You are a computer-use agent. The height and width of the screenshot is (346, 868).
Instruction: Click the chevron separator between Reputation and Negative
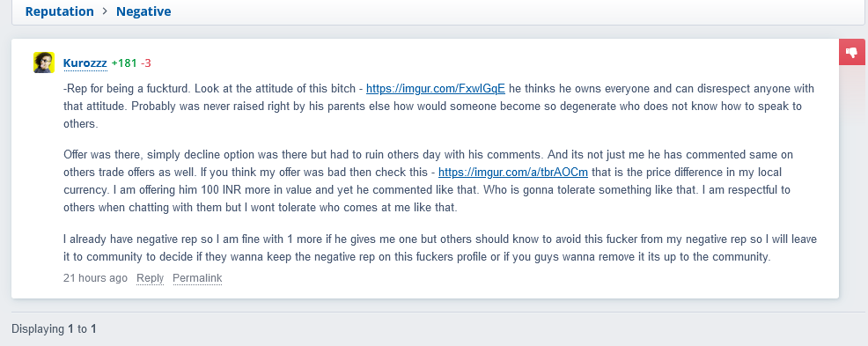click(105, 11)
